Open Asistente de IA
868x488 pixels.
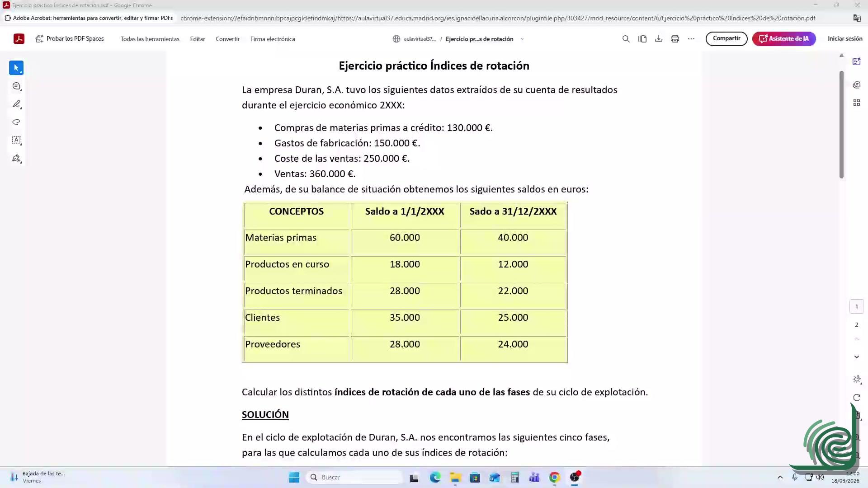tap(783, 38)
